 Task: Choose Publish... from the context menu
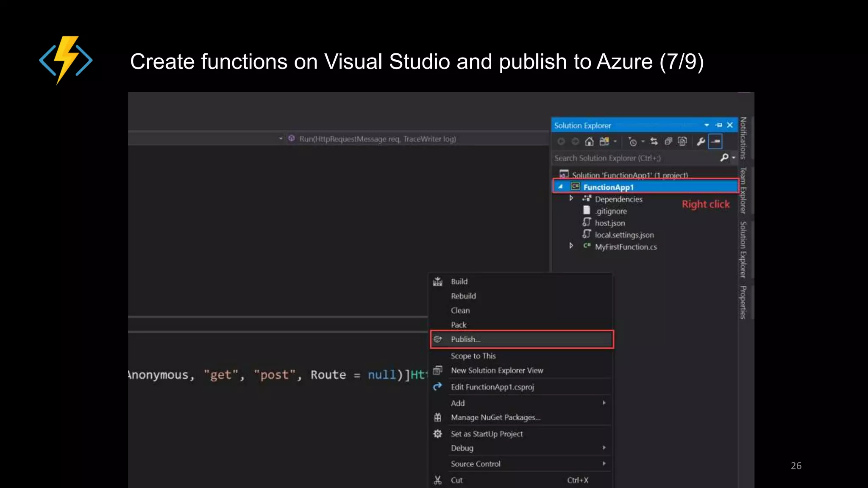522,339
